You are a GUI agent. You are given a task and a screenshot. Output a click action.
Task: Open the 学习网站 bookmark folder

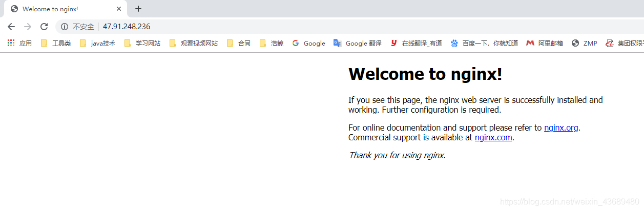pos(142,44)
